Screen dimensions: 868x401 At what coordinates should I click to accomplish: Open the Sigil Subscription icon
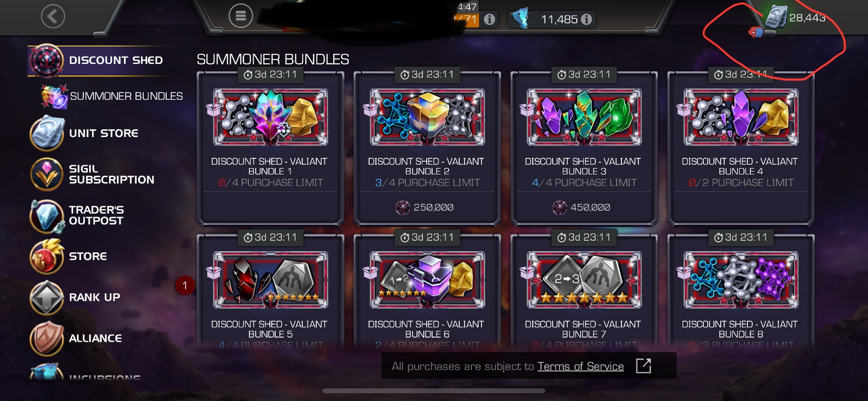point(47,174)
